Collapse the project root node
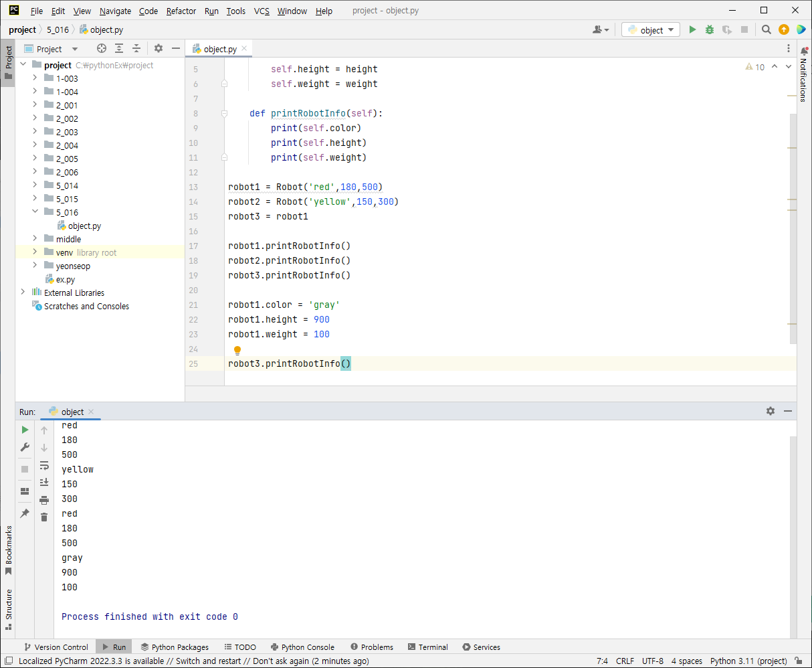The height and width of the screenshot is (668, 812). 23,65
